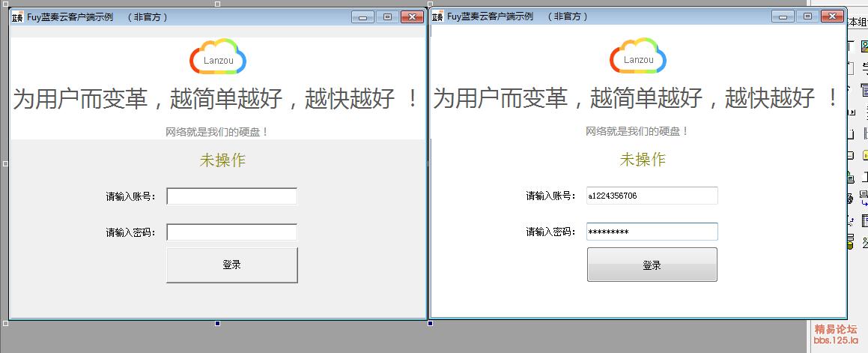The image size is (868, 353).
Task: Close the left Fuy蓝奏云 window
Action: click(412, 17)
